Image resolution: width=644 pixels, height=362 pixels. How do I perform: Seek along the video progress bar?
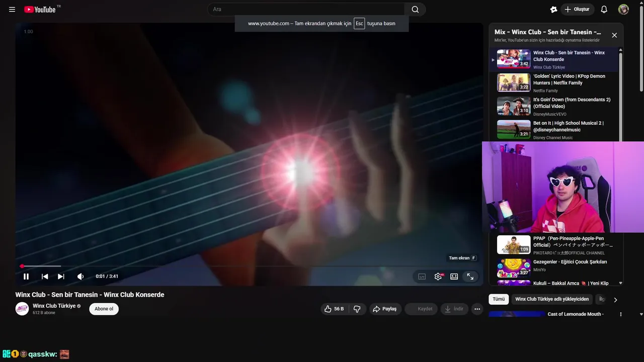(249, 266)
